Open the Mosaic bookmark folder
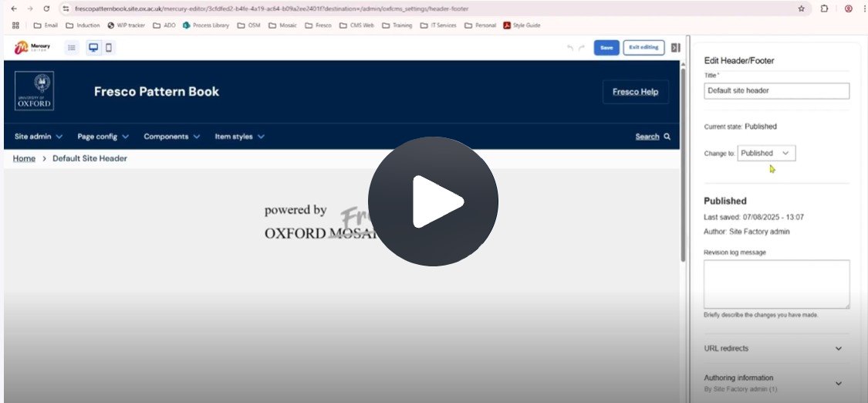This screenshot has height=403, width=868. pyautogui.click(x=283, y=25)
